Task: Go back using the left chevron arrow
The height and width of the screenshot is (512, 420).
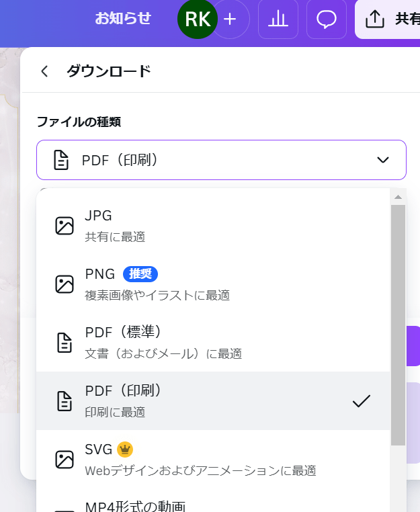Action: click(45, 71)
